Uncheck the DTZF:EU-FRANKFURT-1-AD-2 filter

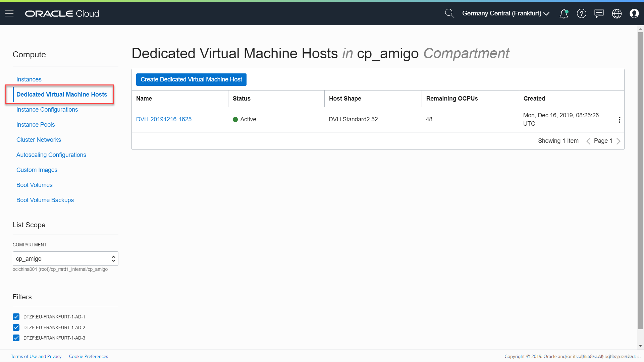point(16,327)
